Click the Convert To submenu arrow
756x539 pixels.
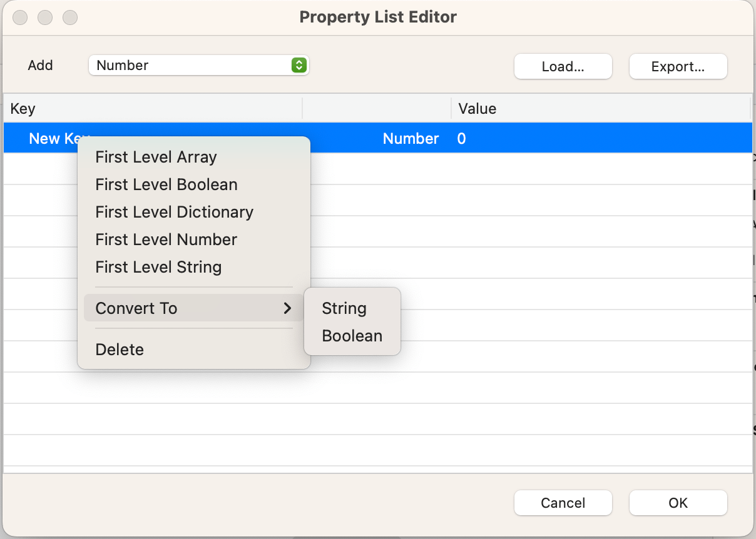click(287, 308)
